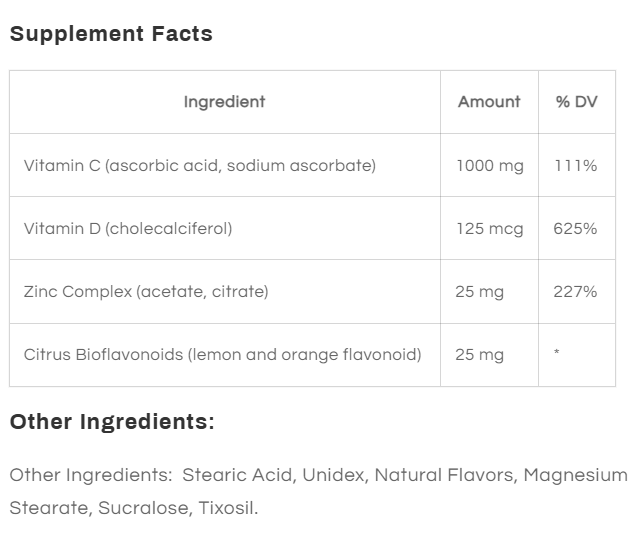The width and height of the screenshot is (643, 551).
Task: Click the Zinc Complex ingredient cell
Action: [146, 292]
